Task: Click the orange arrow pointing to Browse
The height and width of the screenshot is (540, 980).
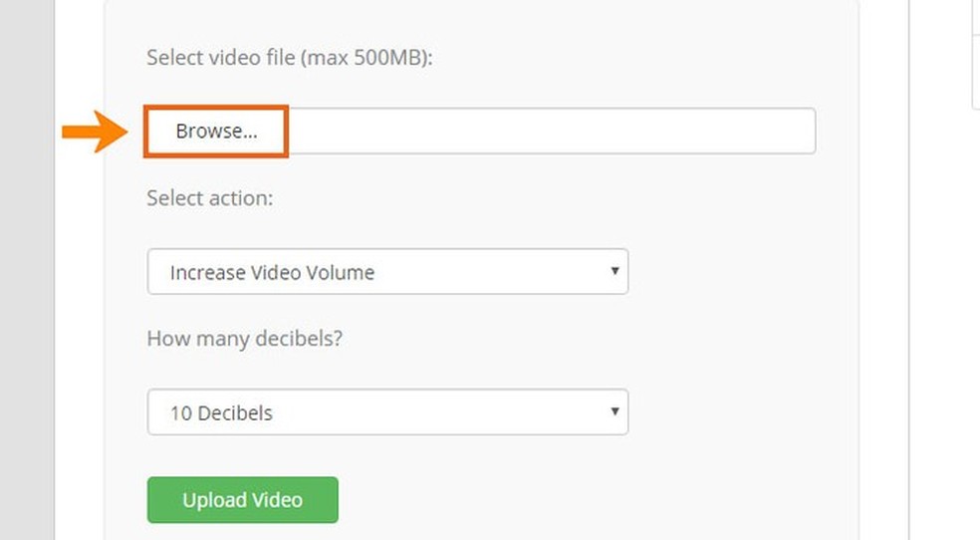Action: pos(91,132)
